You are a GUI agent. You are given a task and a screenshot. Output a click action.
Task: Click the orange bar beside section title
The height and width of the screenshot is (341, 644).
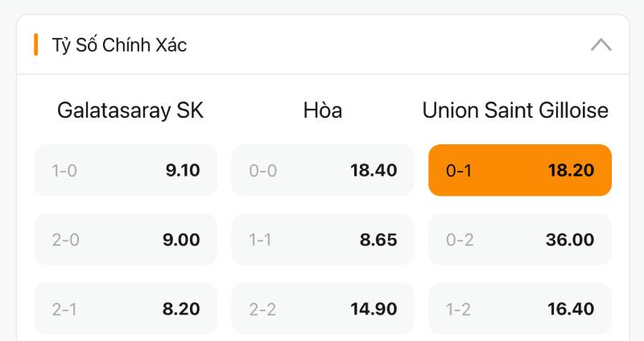click(x=36, y=45)
